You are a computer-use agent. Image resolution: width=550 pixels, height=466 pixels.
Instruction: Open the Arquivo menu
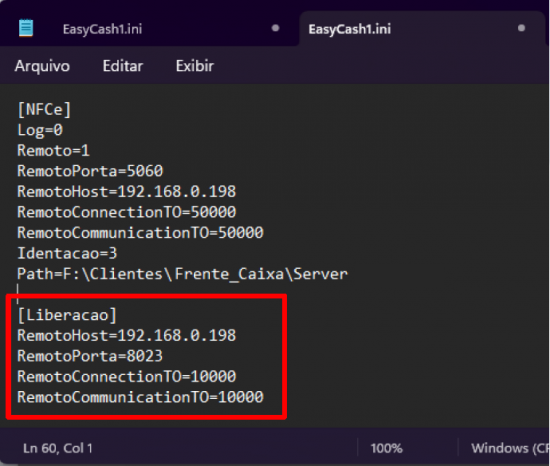42,66
